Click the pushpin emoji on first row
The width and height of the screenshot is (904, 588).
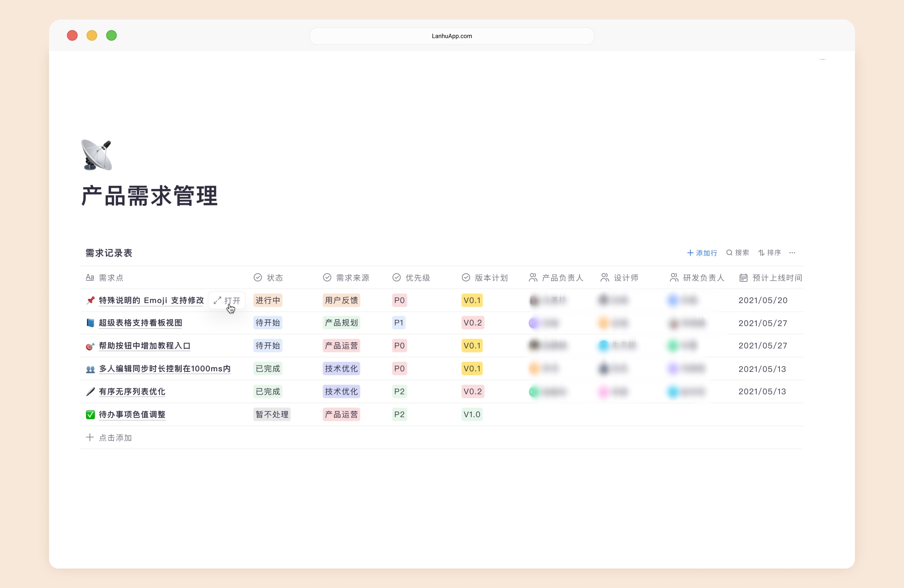[x=90, y=300]
